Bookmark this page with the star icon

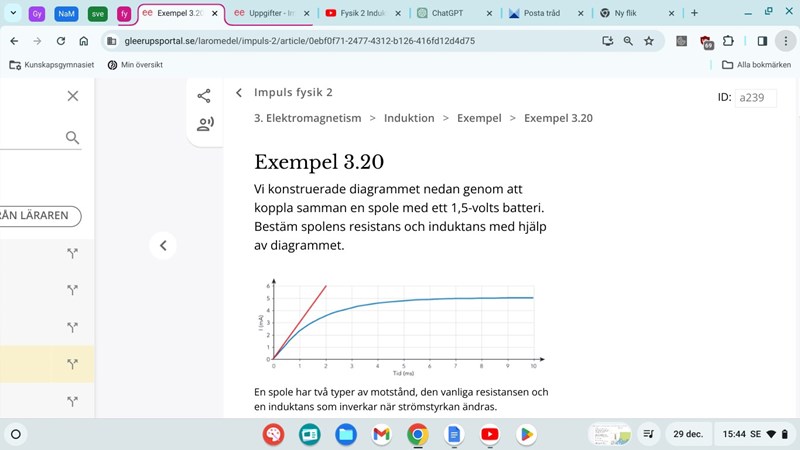point(649,41)
